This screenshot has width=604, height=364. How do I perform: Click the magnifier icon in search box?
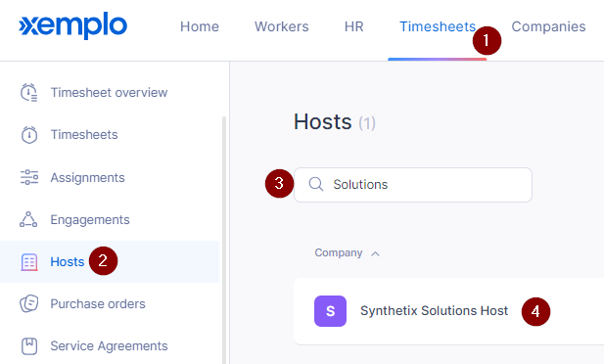(x=316, y=184)
